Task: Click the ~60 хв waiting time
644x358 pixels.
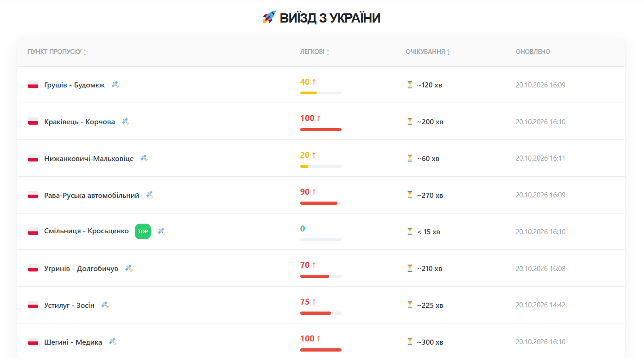Action: tap(428, 159)
